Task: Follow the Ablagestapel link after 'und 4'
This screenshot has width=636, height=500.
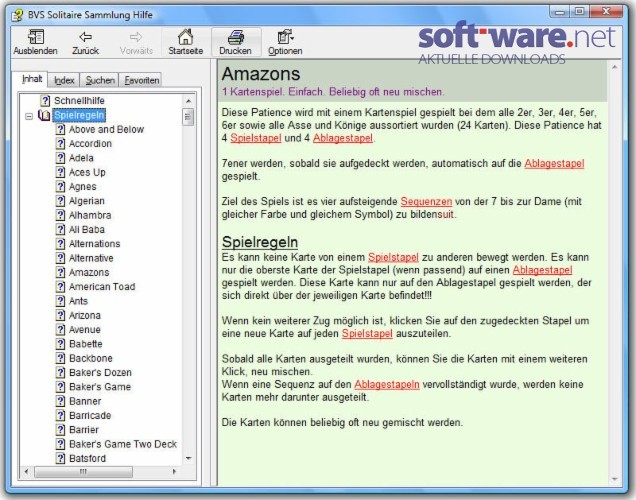Action: click(343, 138)
